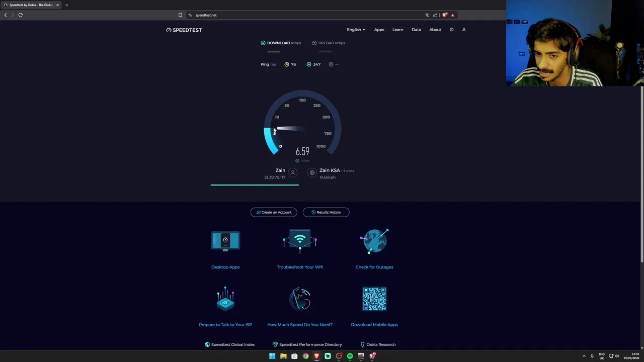Open the Speedtest Global Index link
644x362 pixels.
(x=229, y=345)
